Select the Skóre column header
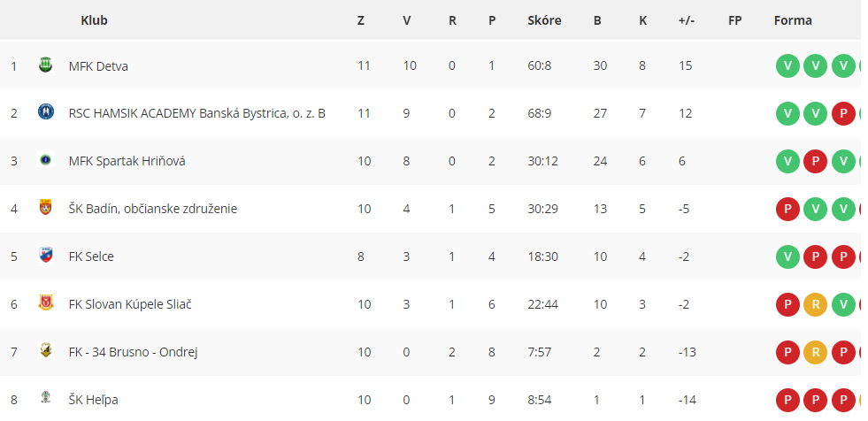 tap(544, 20)
